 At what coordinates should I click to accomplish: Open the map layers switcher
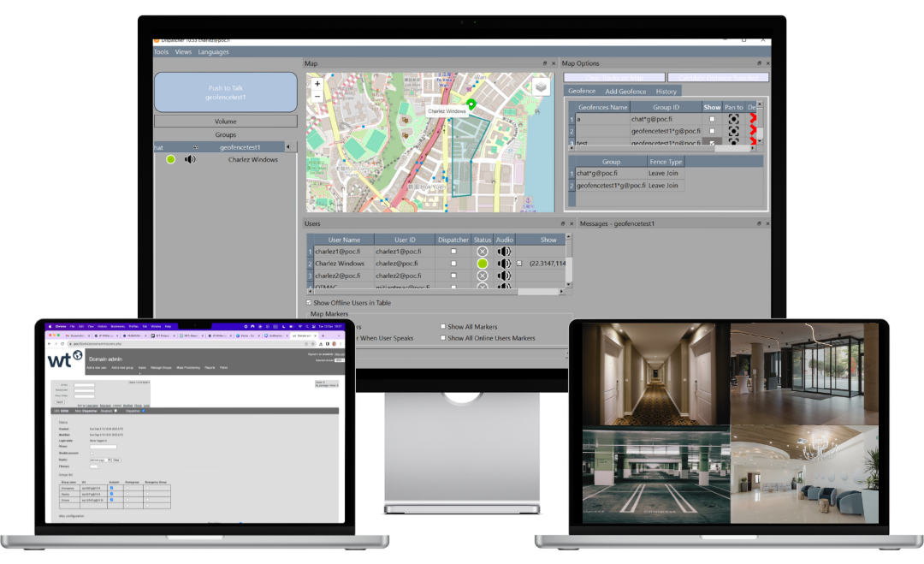coord(541,86)
